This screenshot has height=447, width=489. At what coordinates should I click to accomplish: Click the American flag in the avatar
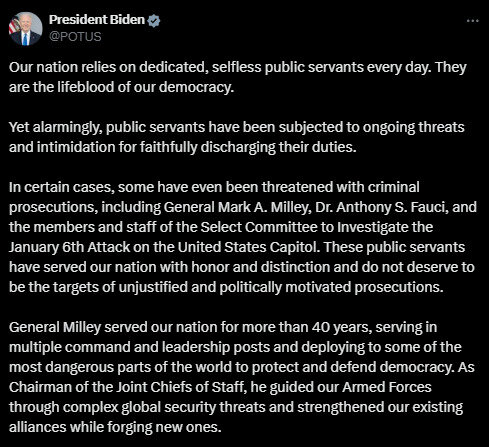(x=14, y=25)
